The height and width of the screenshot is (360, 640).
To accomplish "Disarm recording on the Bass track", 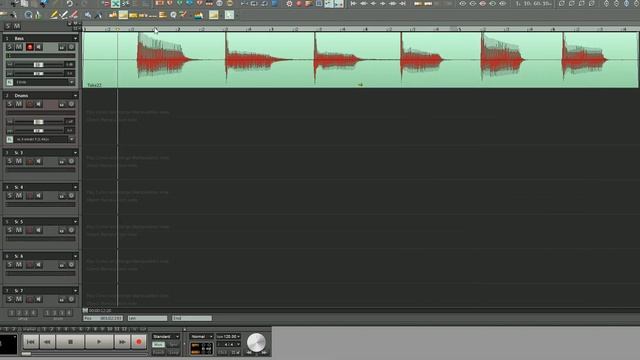I will pyautogui.click(x=29, y=47).
